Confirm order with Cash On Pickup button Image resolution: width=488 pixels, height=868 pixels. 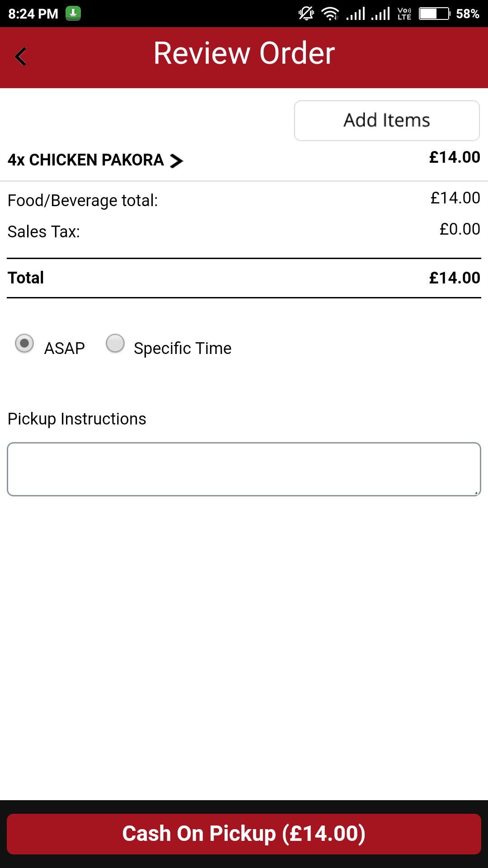244,834
